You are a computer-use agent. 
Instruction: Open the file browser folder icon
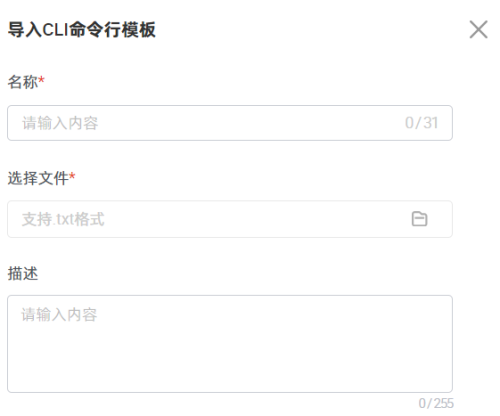pyautogui.click(x=419, y=219)
